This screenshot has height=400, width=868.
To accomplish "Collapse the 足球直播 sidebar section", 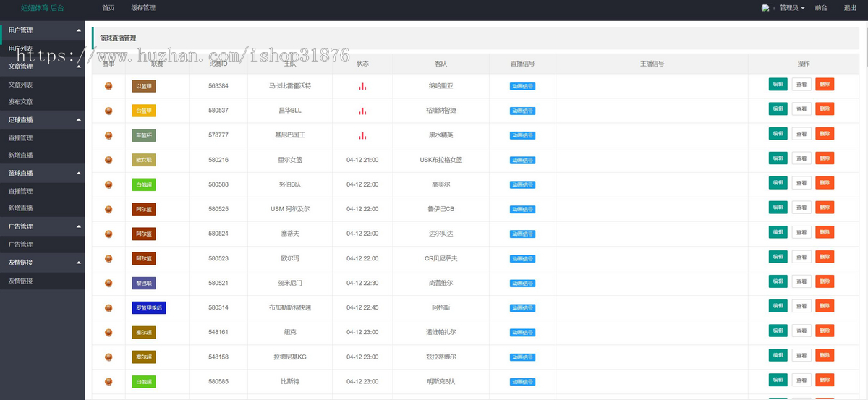I will click(43, 119).
